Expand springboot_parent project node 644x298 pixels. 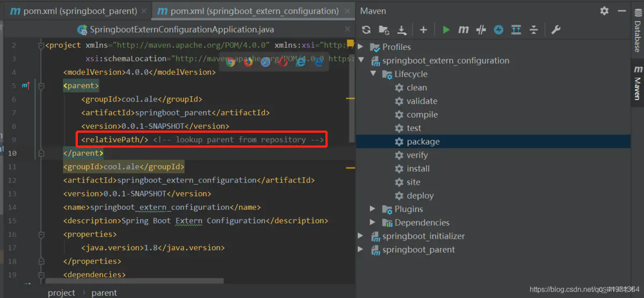(x=361, y=249)
